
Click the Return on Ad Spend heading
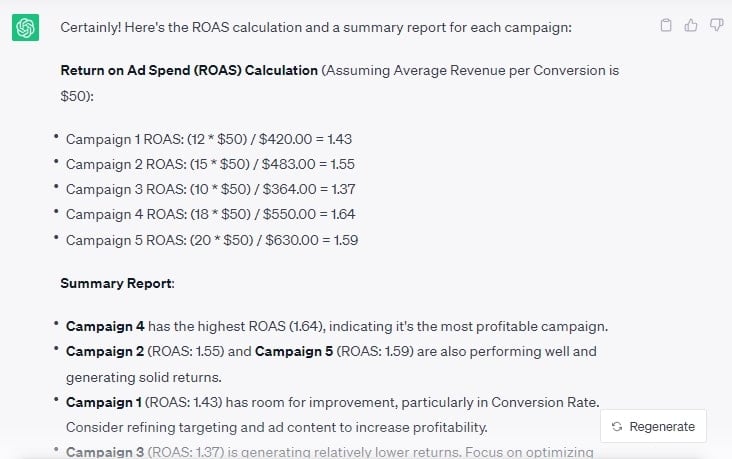point(190,71)
